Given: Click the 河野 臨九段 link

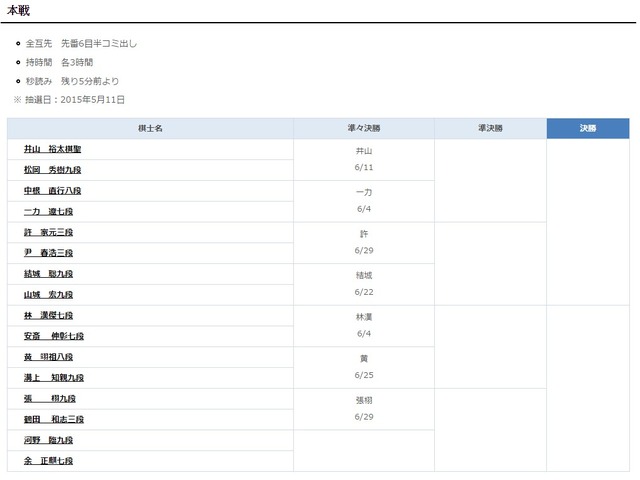Looking at the screenshot, I should pyautogui.click(x=49, y=440).
